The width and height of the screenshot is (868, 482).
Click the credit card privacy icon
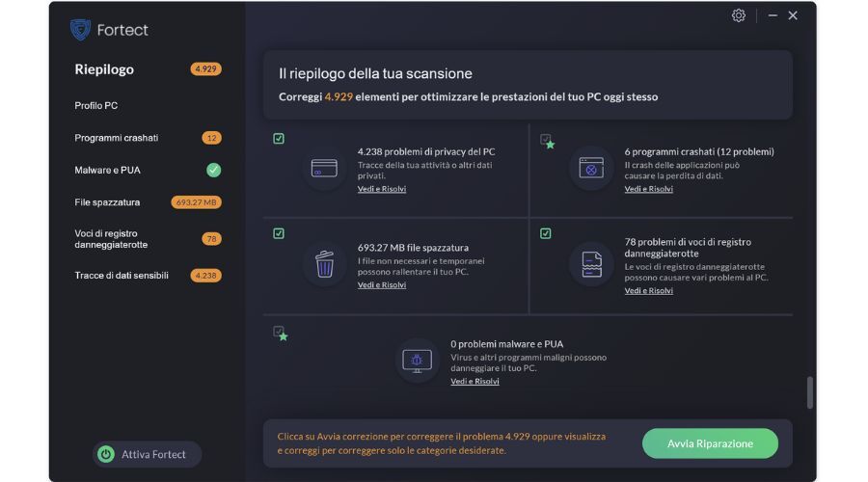pyautogui.click(x=324, y=168)
